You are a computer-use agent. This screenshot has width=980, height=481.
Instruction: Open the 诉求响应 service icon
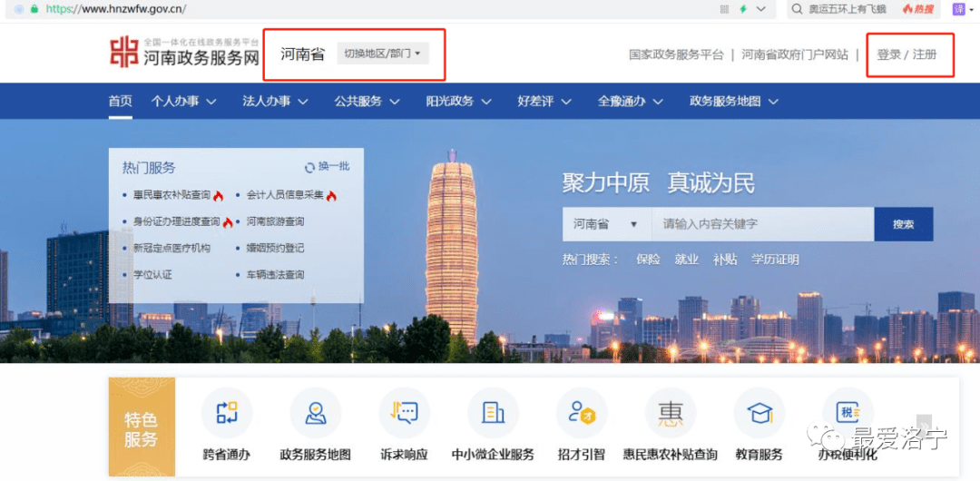coord(405,414)
